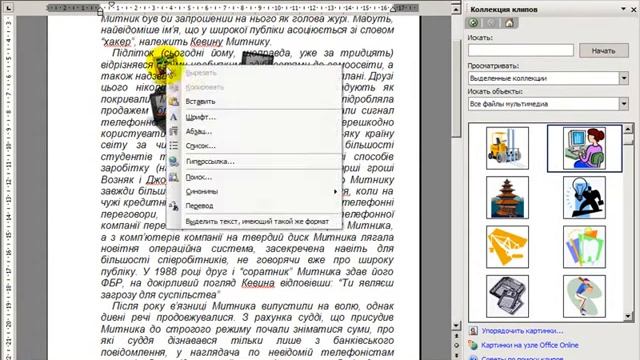Click the document scroll down arrow

tap(456, 325)
